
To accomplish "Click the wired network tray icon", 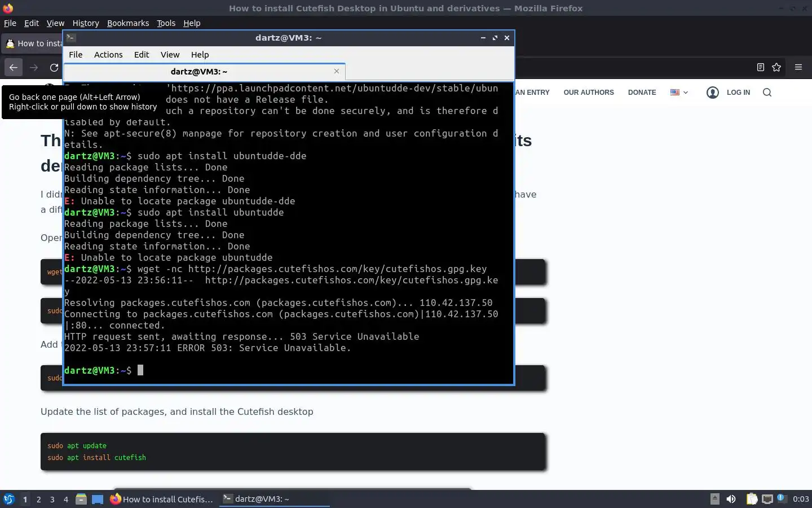I will 767,499.
